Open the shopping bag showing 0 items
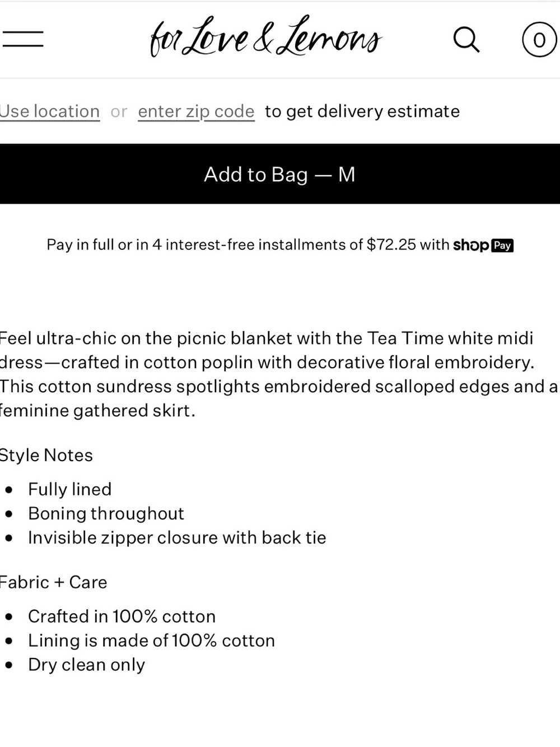 tap(539, 39)
